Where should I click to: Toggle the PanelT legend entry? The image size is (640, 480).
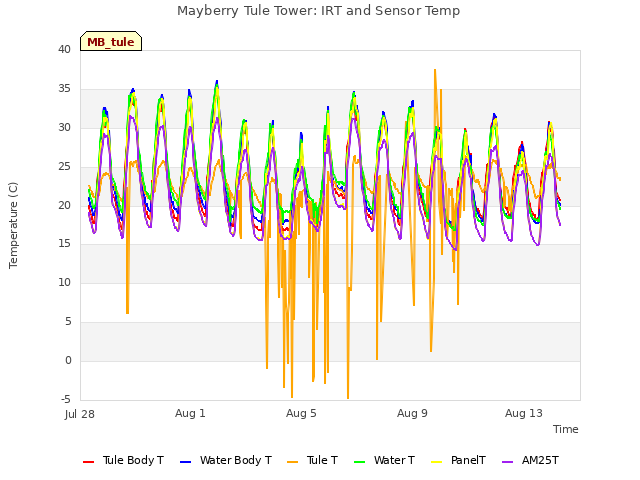tap(459, 460)
